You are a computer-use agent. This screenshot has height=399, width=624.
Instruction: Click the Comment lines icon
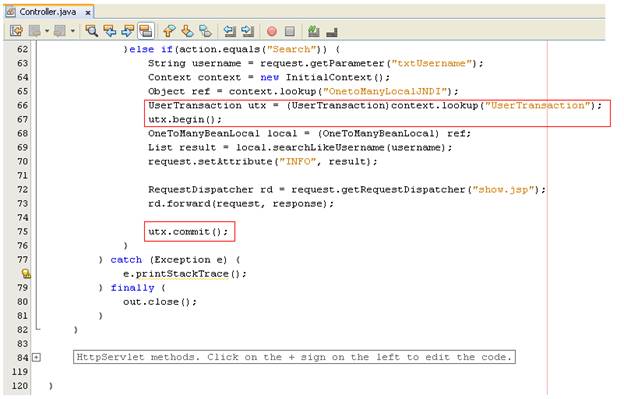(x=314, y=31)
